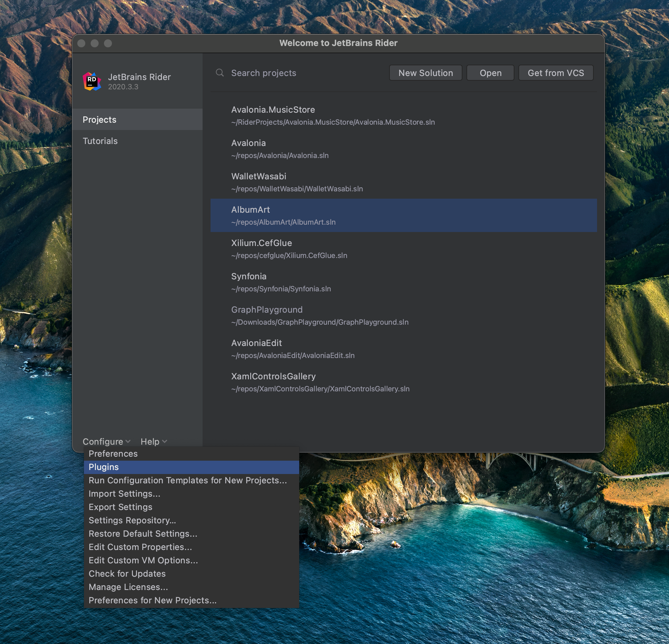This screenshot has height=644, width=669.
Task: Switch to the Tutorials tab
Action: pos(100,141)
